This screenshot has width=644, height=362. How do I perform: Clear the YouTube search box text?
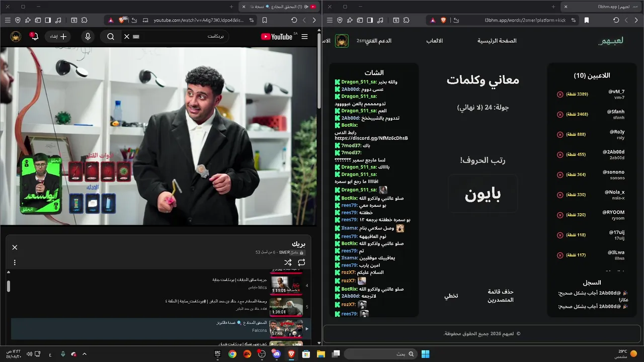point(127,37)
